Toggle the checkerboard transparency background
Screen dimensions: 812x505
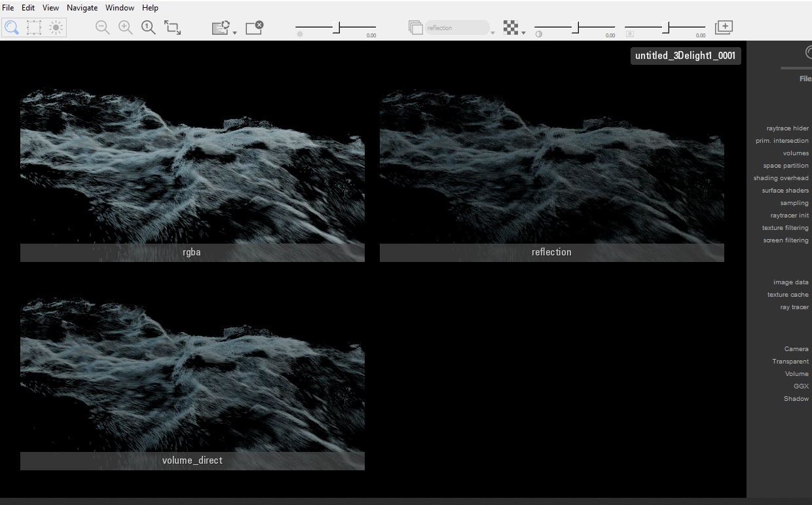tap(511, 28)
